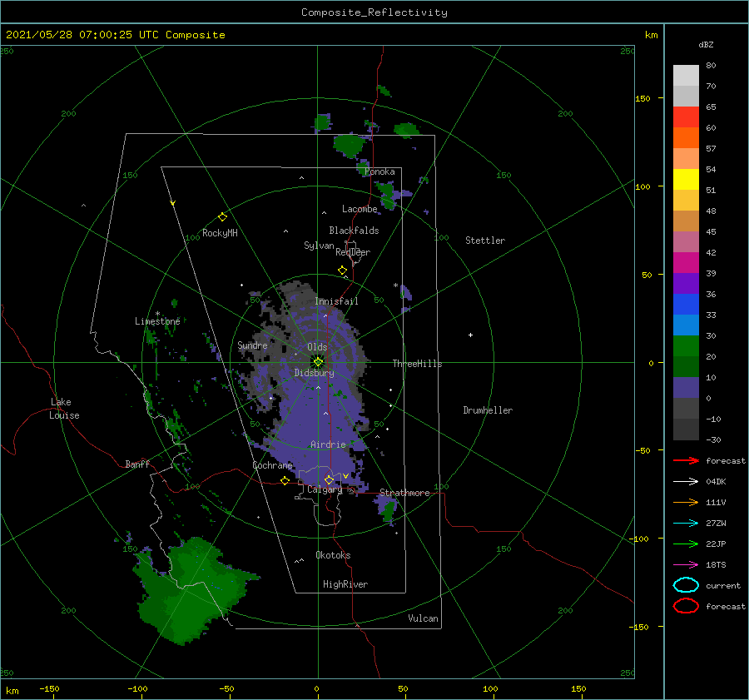Click the Olds town label
The image size is (749, 700).
317,347
